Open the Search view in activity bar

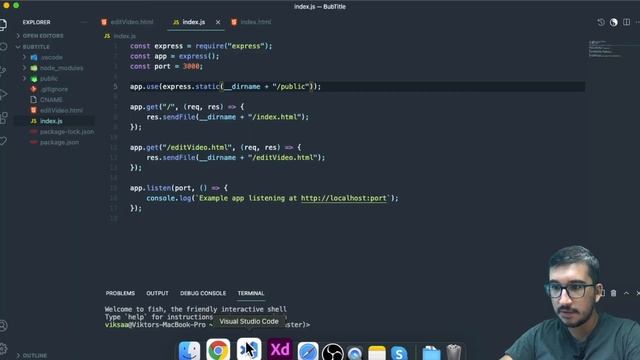point(3,47)
